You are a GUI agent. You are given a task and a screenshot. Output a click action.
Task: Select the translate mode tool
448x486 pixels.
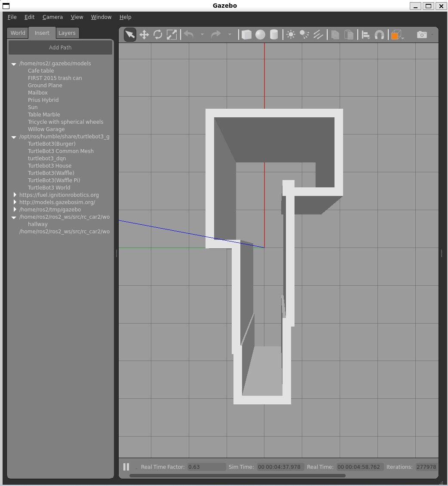click(144, 34)
